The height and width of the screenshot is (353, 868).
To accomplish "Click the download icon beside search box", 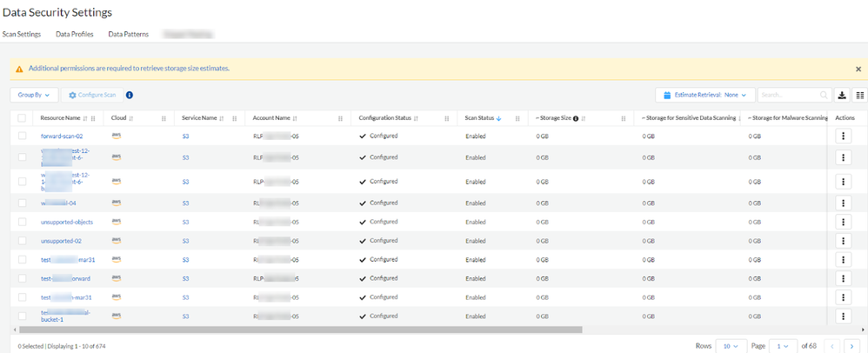I will coord(842,95).
